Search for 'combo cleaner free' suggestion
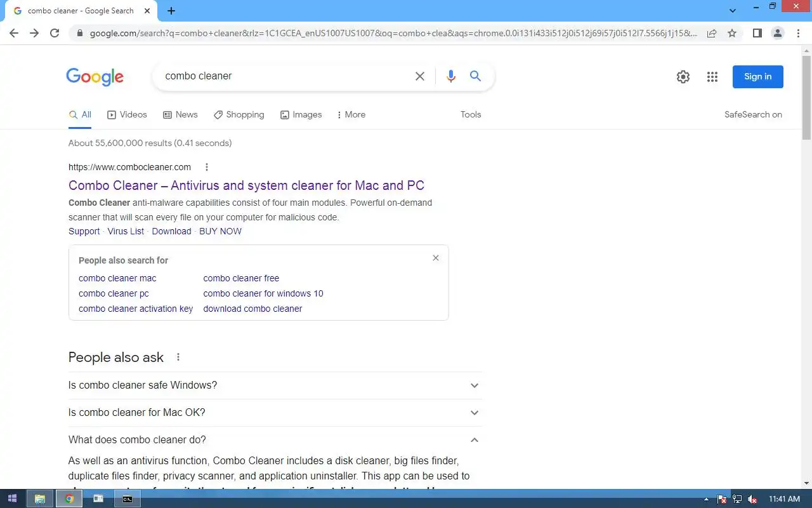Image resolution: width=812 pixels, height=508 pixels. pos(241,278)
